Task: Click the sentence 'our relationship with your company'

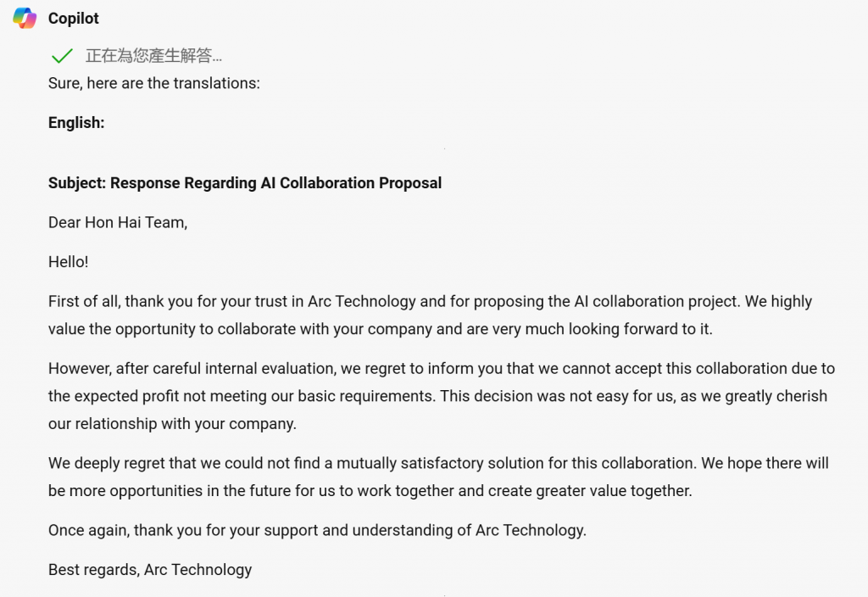Action: tap(172, 424)
